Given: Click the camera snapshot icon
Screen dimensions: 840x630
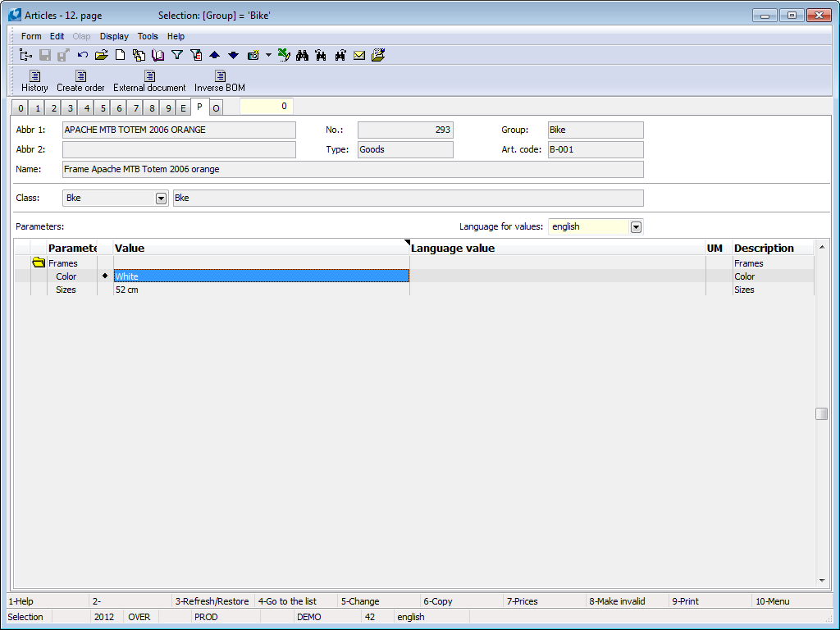Looking at the screenshot, I should 253,55.
